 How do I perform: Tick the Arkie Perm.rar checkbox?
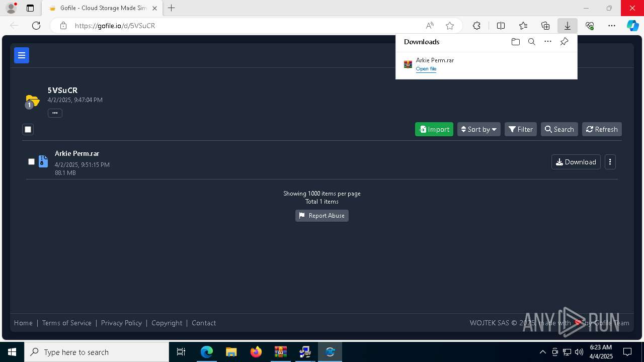click(31, 161)
